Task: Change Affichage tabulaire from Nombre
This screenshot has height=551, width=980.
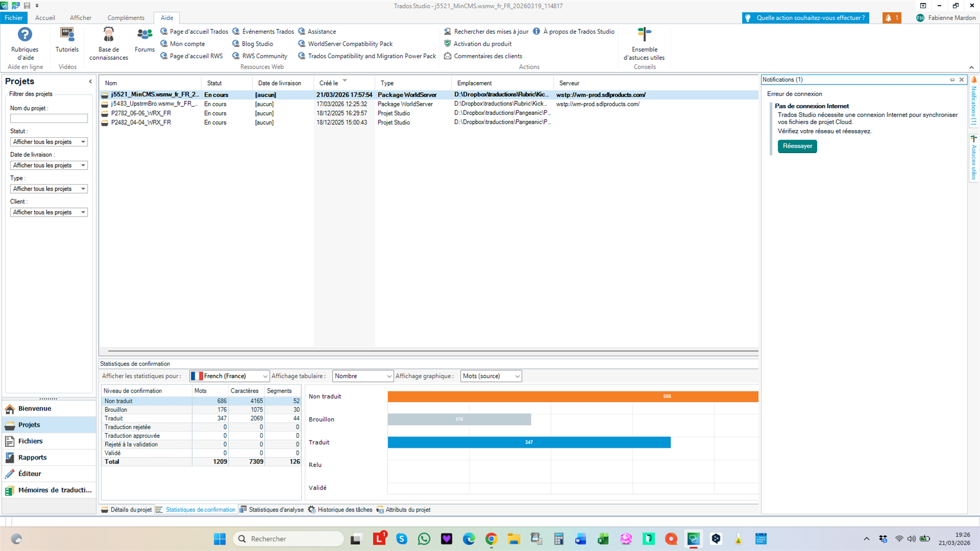Action: click(362, 376)
